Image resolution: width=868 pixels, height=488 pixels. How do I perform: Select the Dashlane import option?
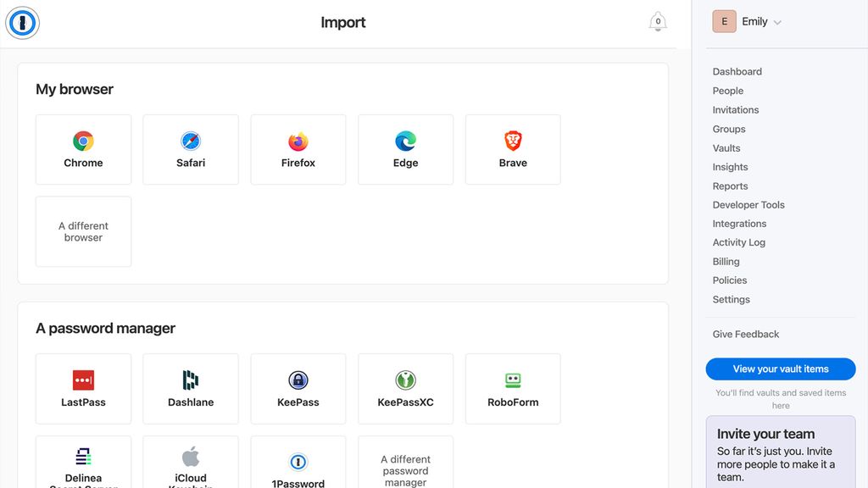[x=191, y=388]
